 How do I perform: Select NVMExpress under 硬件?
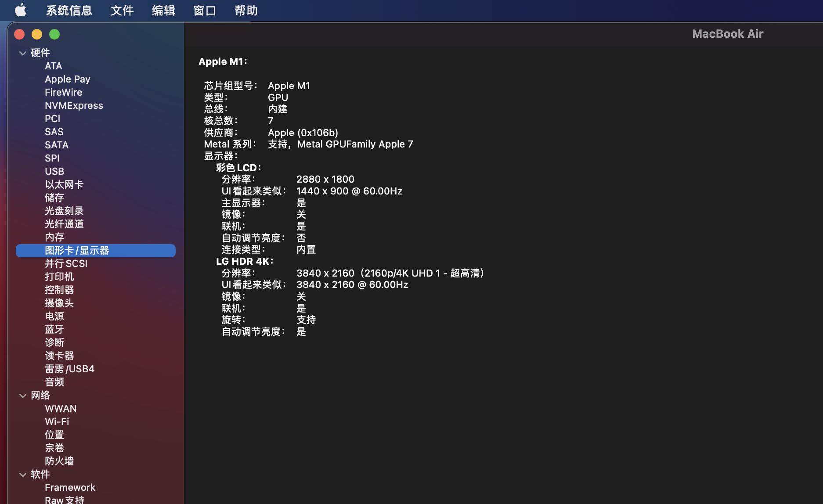[x=74, y=105]
